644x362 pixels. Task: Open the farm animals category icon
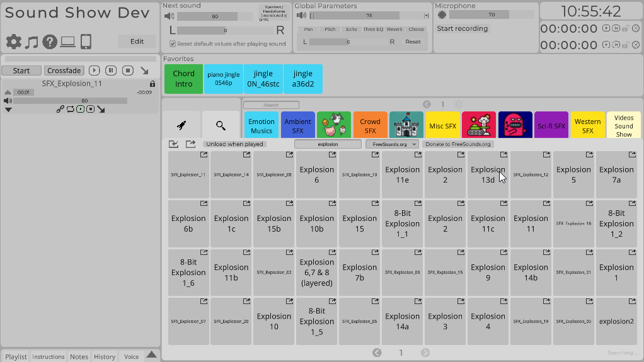[334, 125]
